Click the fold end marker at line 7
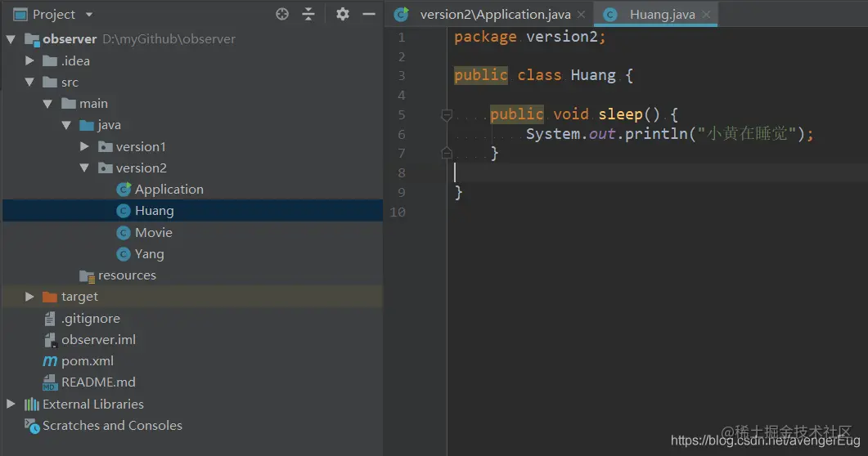868x456 pixels. pyautogui.click(x=447, y=153)
